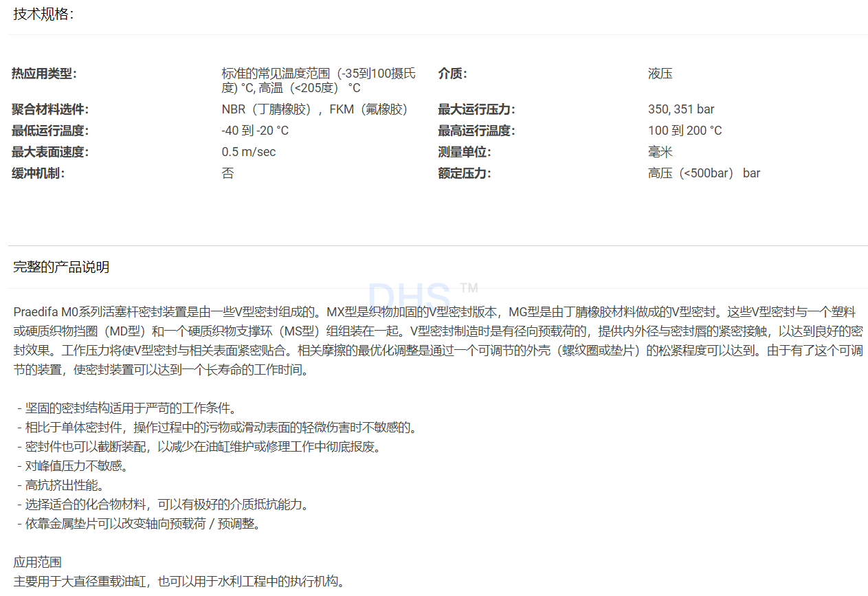
Task: Click the bullet 高抗挤出性能
Action: click(x=60, y=485)
